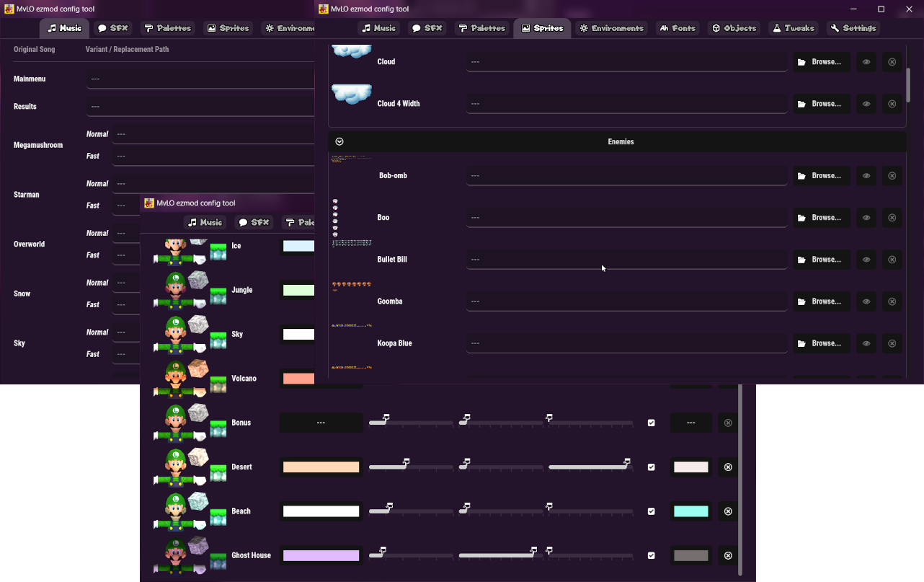Reset the Ghost House palette row
This screenshot has height=582, width=924.
728,555
